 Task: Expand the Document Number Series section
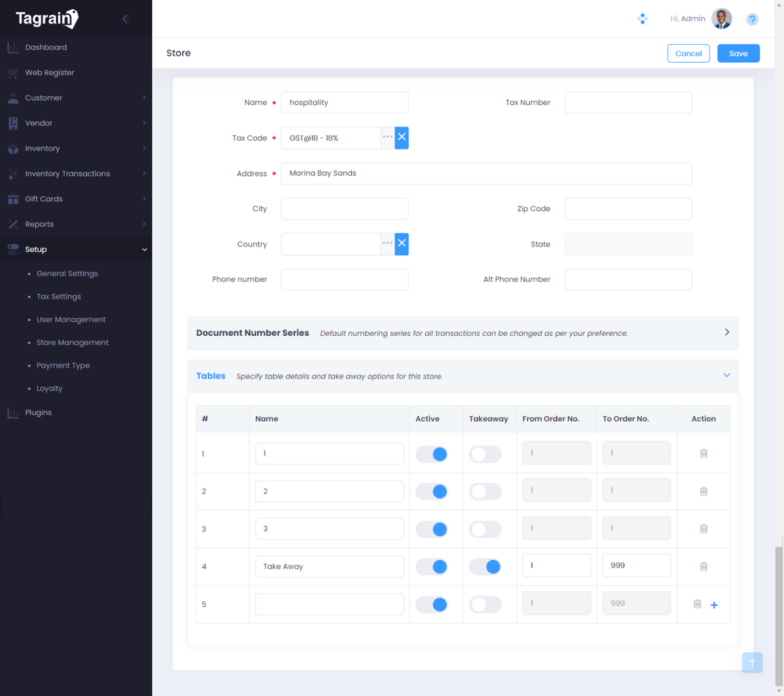pos(727,332)
